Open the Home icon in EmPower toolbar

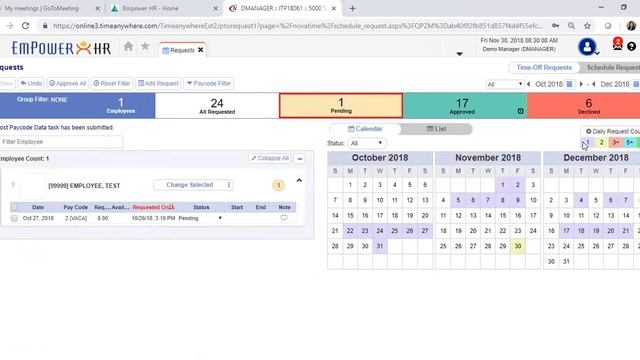[x=129, y=47]
